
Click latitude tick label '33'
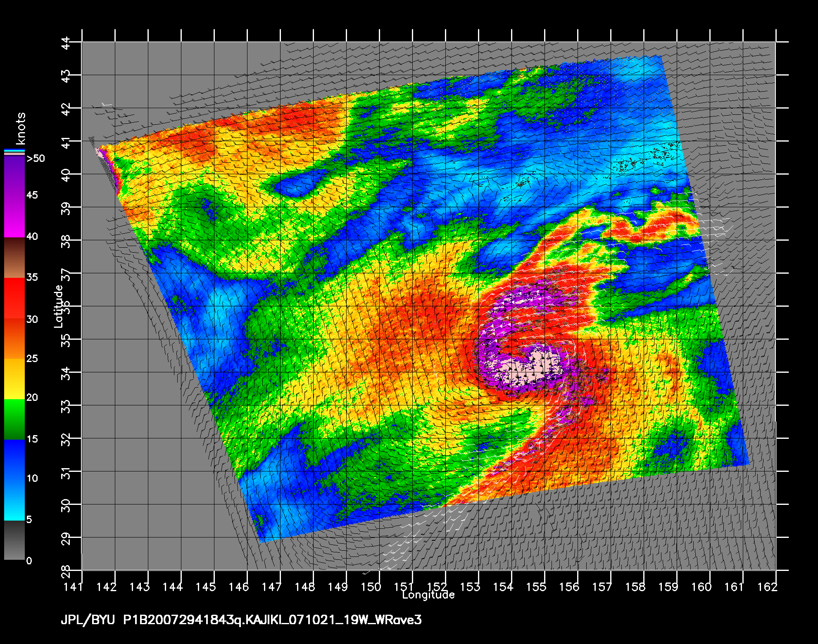pyautogui.click(x=66, y=406)
